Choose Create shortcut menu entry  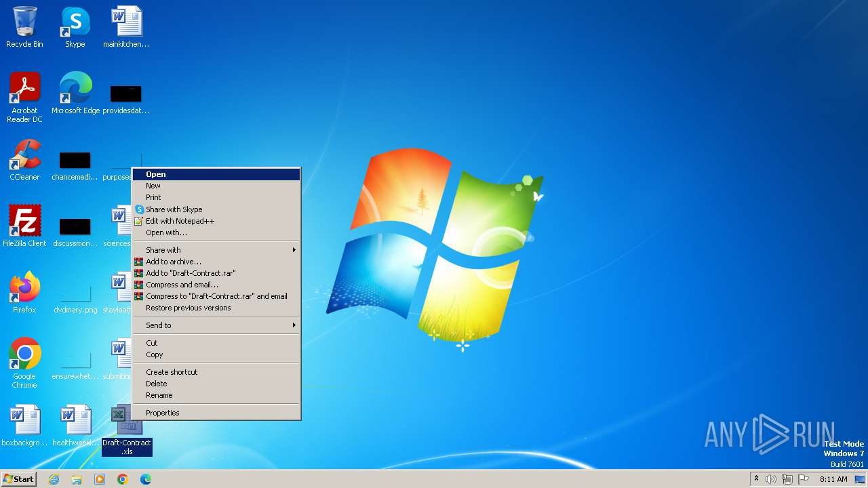point(216,372)
